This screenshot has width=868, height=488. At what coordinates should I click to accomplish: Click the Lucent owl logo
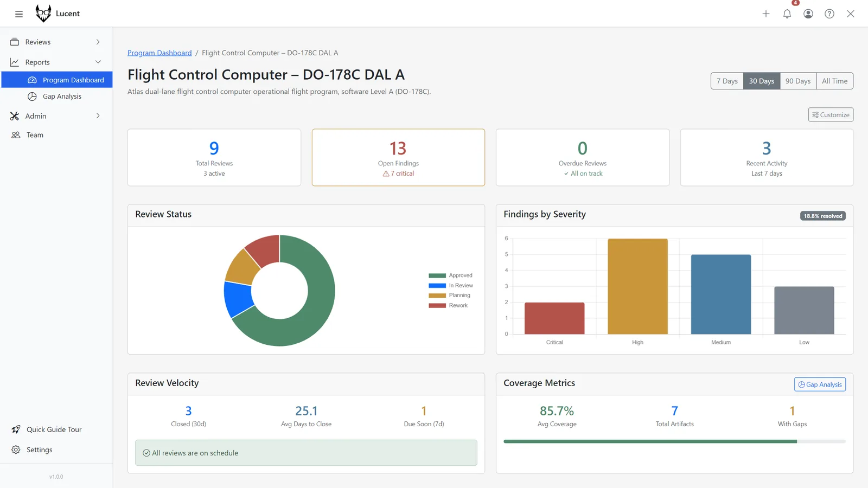point(43,14)
